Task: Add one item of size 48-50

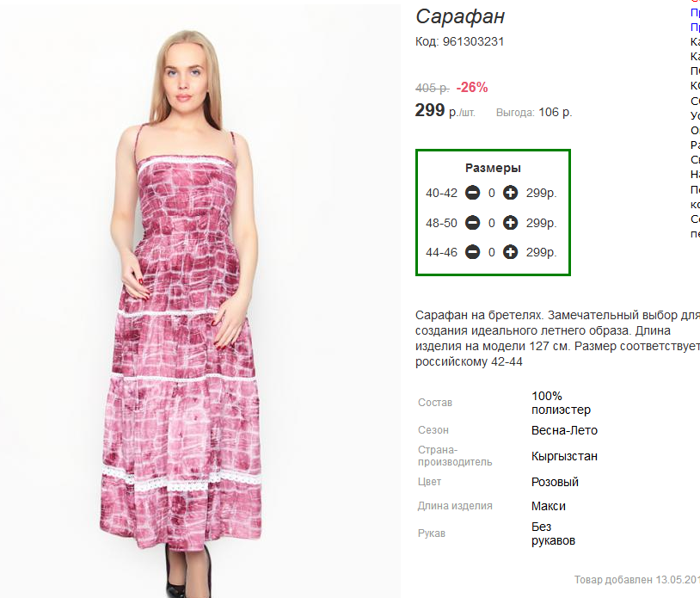Action: click(510, 222)
